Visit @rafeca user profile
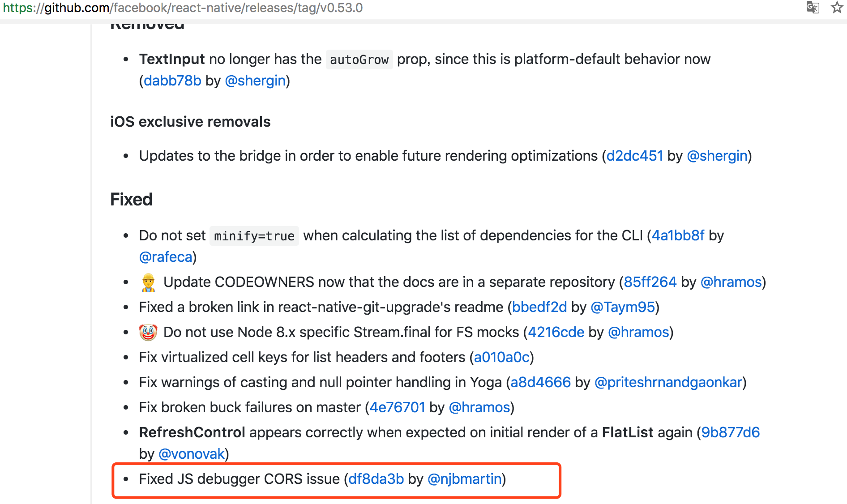Image resolution: width=847 pixels, height=504 pixels. (166, 257)
